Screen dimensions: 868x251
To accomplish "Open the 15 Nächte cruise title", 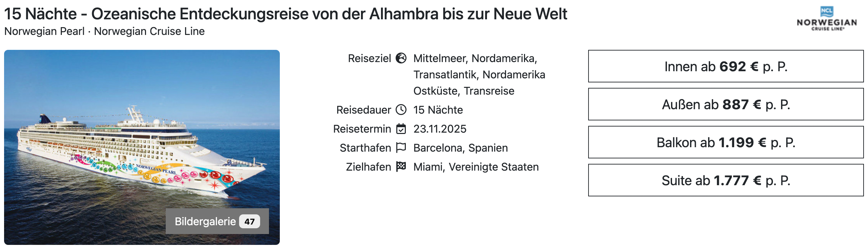I will (285, 14).
